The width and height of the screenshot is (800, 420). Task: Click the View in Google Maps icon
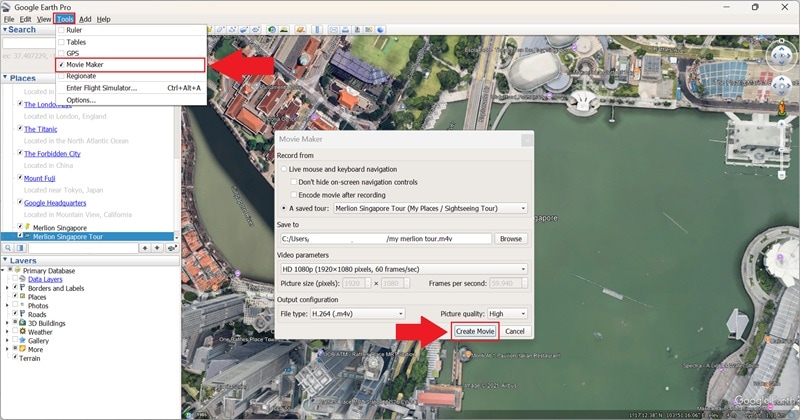point(368,30)
